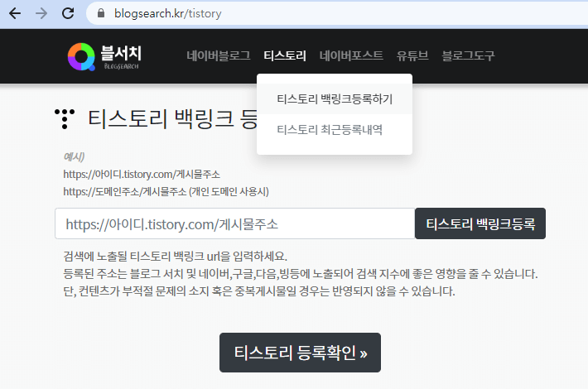This screenshot has width=588, height=389.
Task: Click the Tistory dots logo beside the heading
Action: [x=65, y=119]
